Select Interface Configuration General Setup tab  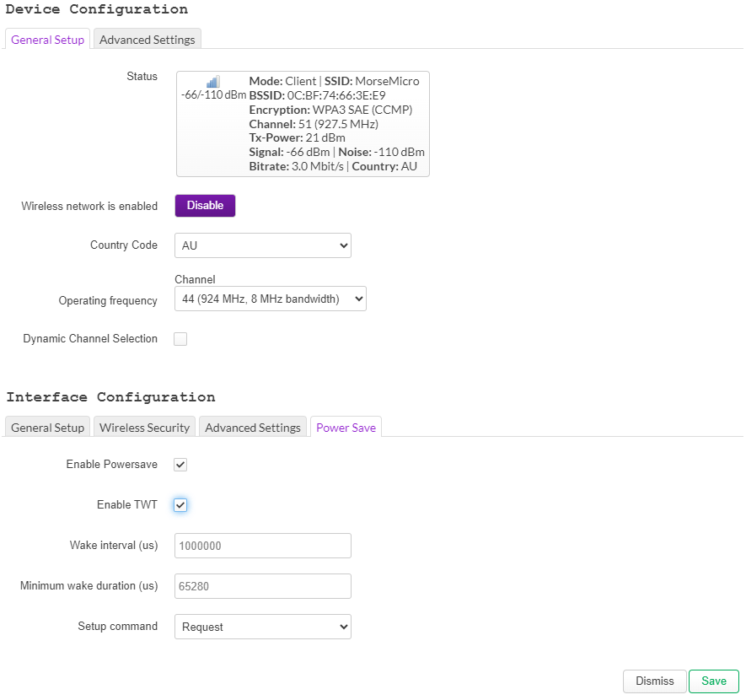click(47, 428)
